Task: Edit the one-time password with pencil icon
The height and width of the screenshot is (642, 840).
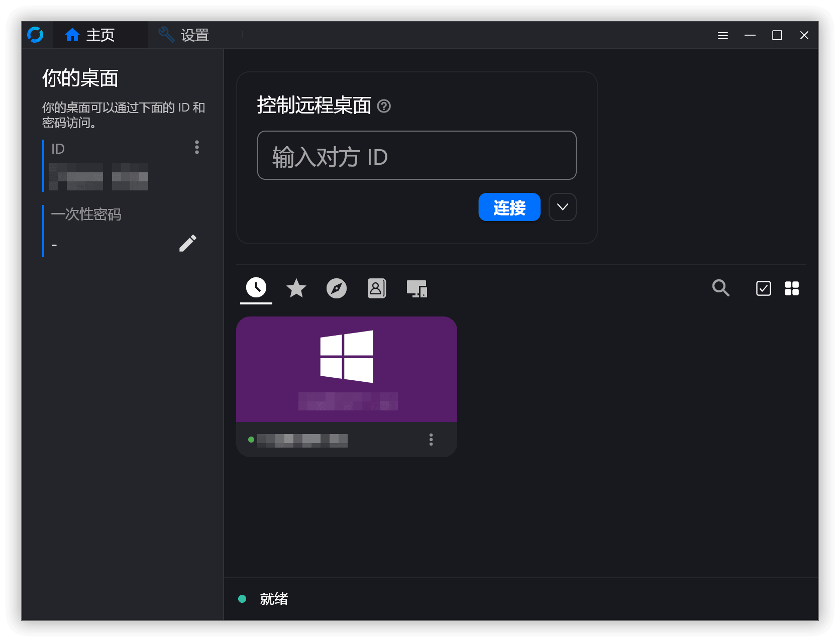Action: [188, 243]
